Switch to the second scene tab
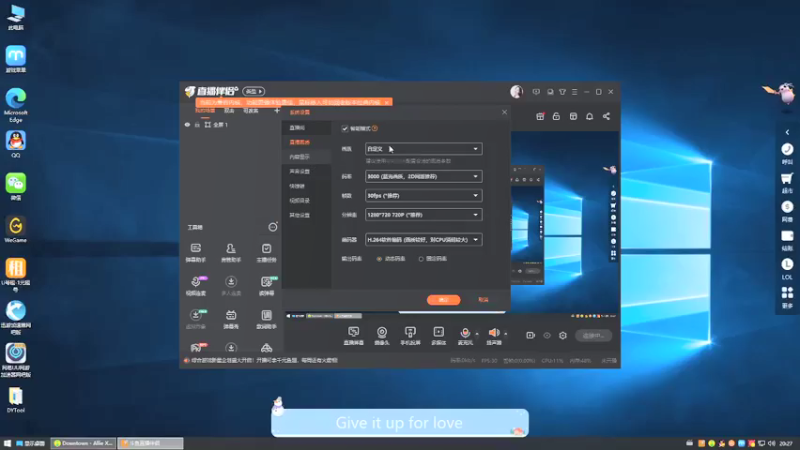The image size is (800, 450). [229, 111]
